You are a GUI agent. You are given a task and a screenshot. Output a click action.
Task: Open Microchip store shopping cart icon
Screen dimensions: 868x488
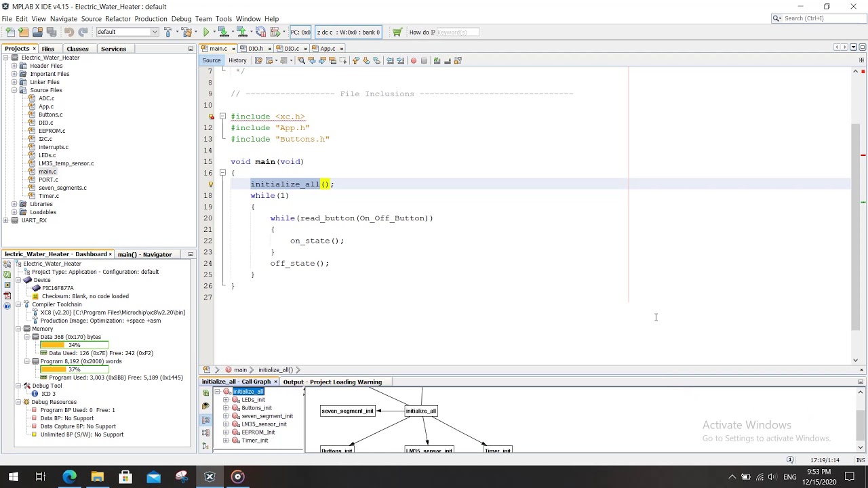397,32
